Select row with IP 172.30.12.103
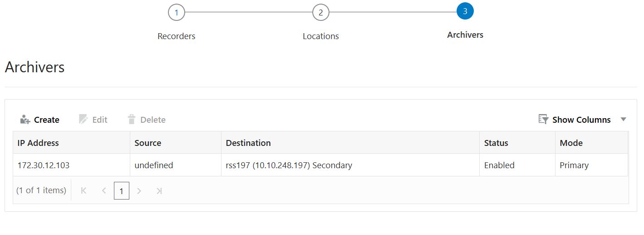 (44, 165)
